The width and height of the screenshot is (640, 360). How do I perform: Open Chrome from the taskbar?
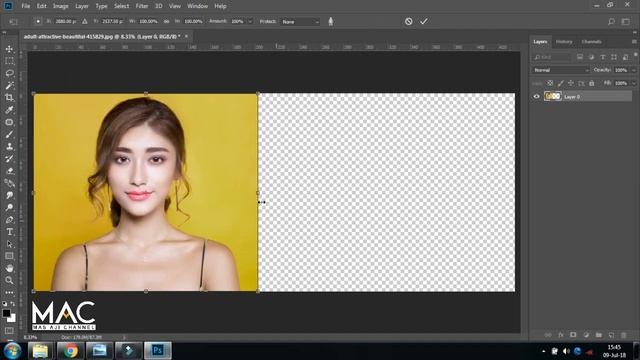coord(70,351)
